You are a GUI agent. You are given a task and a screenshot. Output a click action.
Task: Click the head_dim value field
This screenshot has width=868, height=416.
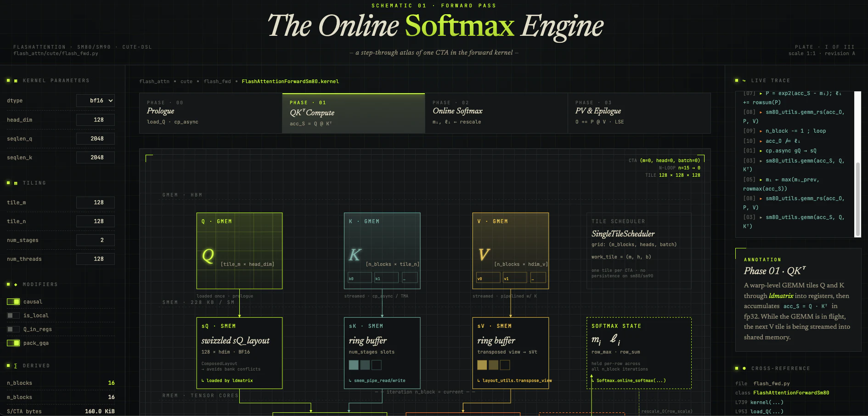96,120
